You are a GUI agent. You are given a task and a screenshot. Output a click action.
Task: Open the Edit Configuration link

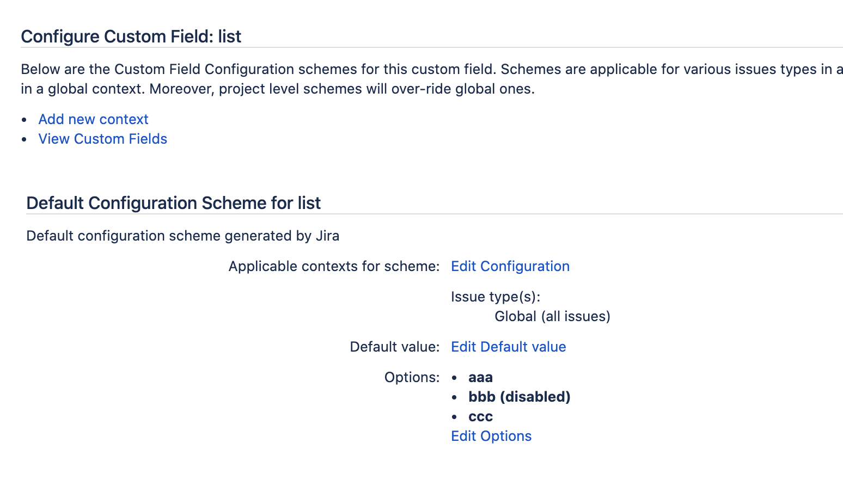click(510, 266)
